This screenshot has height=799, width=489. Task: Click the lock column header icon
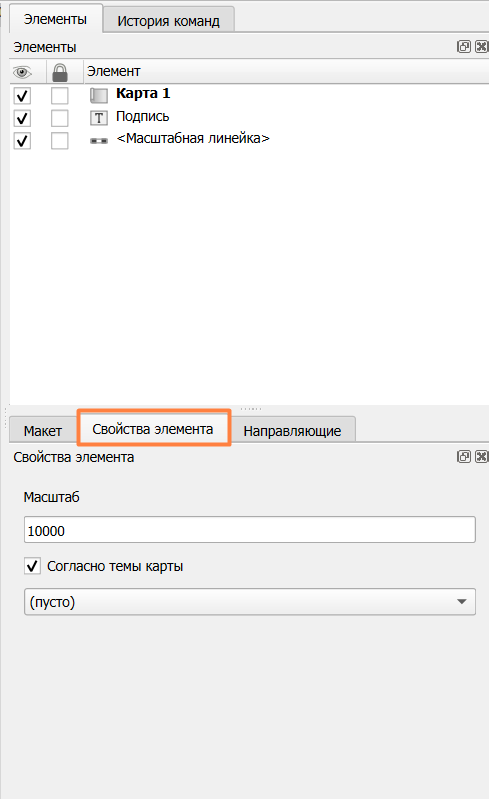[x=60, y=72]
